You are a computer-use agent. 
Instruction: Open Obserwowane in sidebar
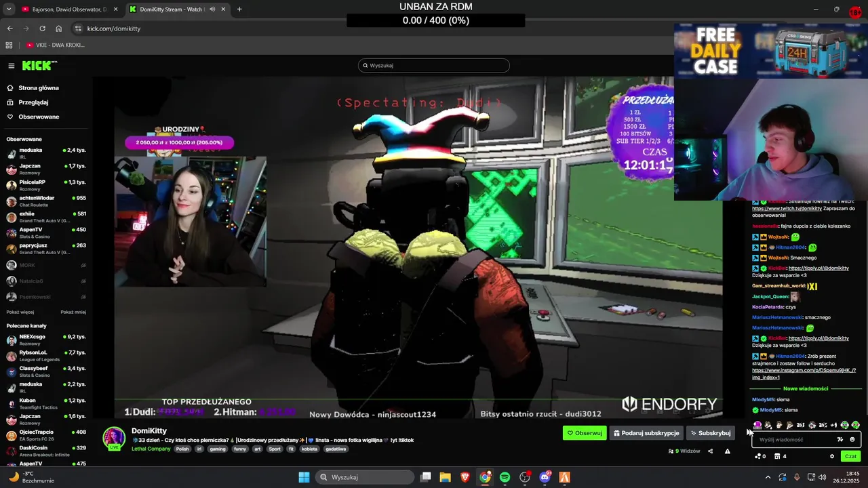(39, 117)
